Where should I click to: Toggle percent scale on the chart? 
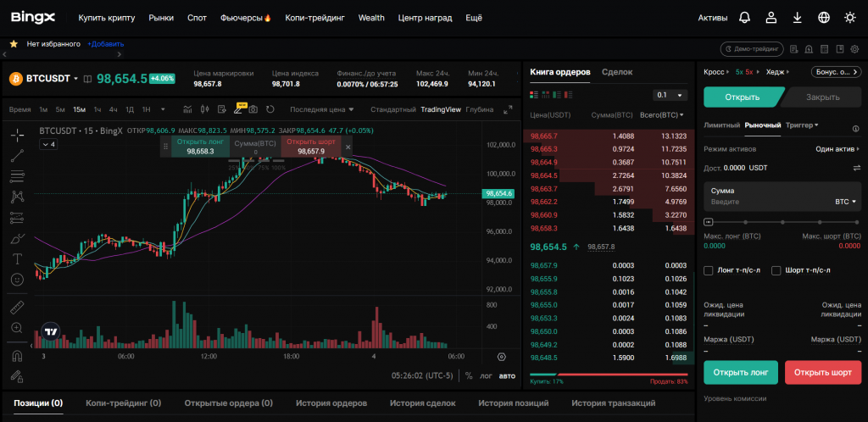[469, 375]
